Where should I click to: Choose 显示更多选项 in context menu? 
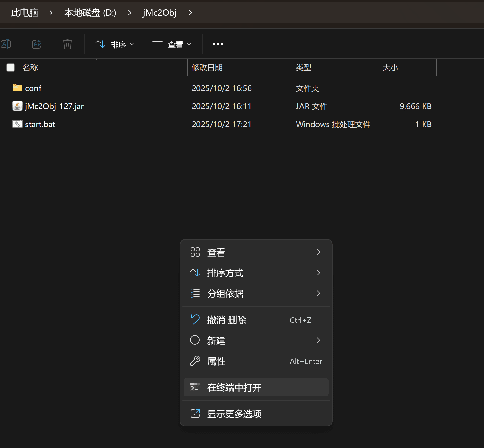point(234,414)
